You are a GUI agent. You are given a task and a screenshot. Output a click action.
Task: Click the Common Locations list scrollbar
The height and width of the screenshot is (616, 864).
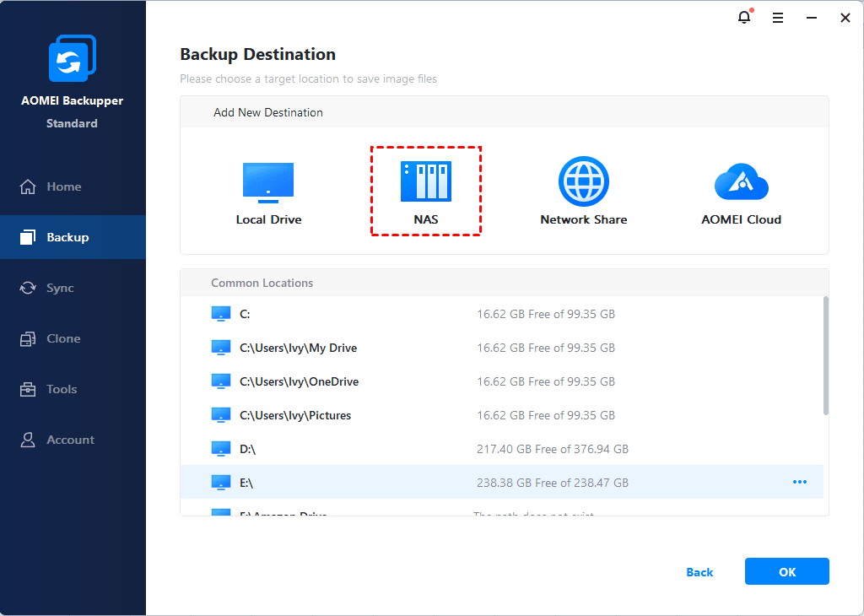click(825, 354)
